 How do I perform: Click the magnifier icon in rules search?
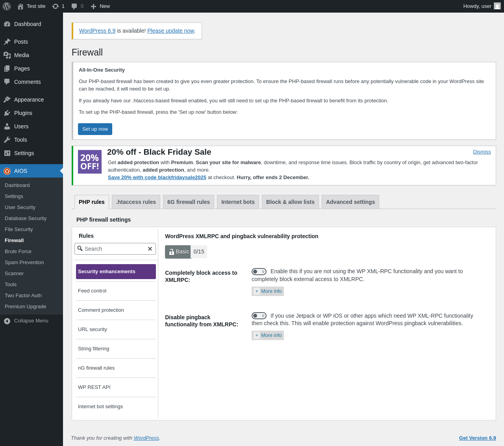click(80, 248)
